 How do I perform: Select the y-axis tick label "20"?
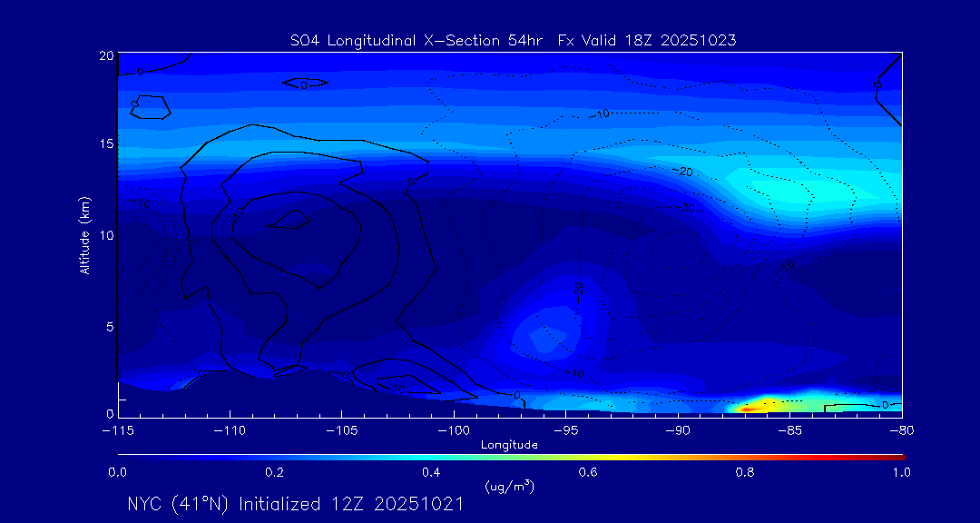pyautogui.click(x=106, y=55)
